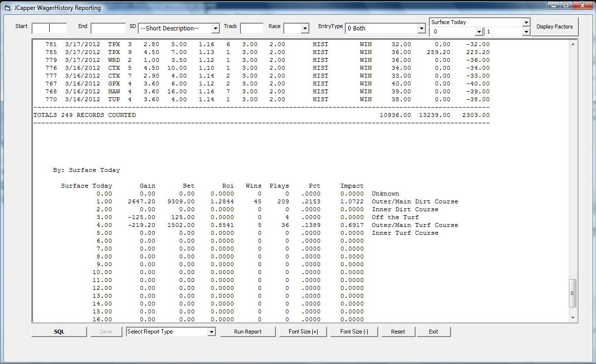Click the 'By: Surface Today' heading
The image size is (596, 364).
pos(87,170)
